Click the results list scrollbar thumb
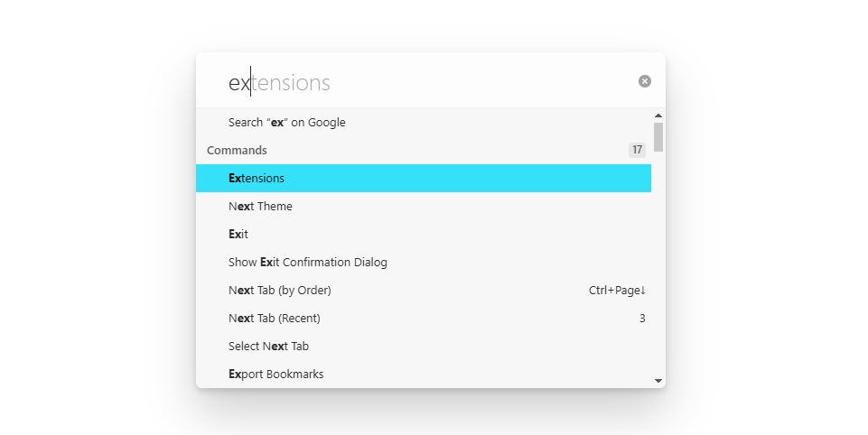The width and height of the screenshot is (868, 435). click(x=658, y=136)
